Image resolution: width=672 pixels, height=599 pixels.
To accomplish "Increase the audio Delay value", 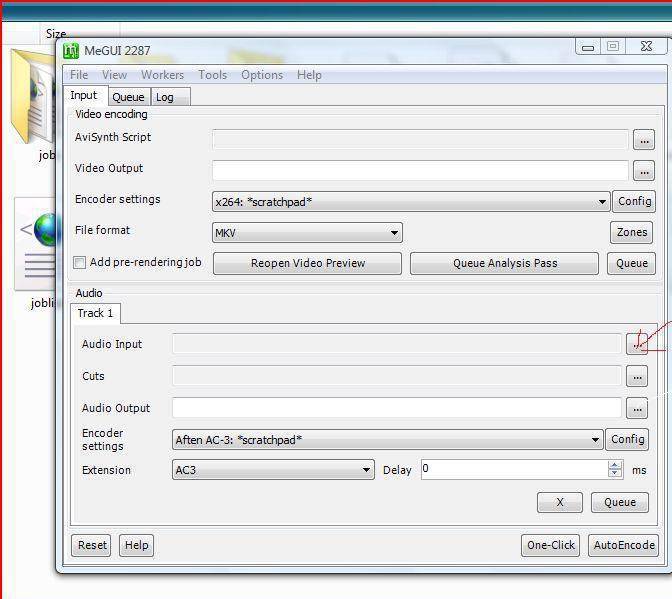I will (x=615, y=465).
